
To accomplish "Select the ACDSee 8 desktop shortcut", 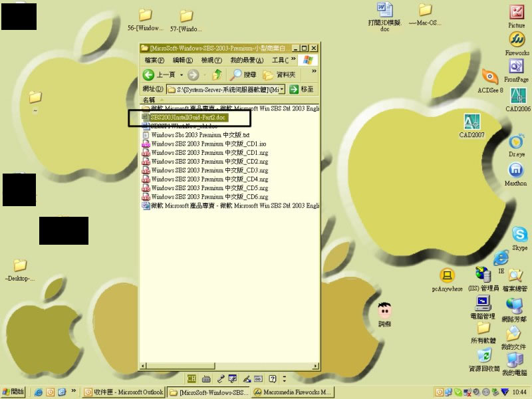I will tap(490, 80).
